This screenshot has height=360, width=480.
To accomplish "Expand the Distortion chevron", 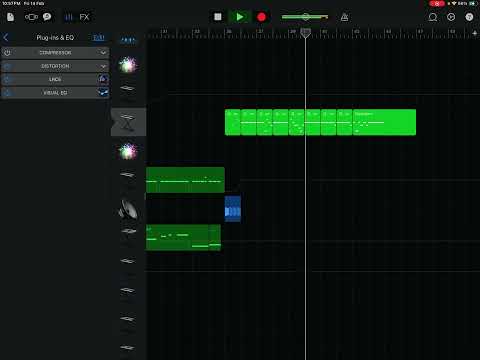I will coord(103,66).
